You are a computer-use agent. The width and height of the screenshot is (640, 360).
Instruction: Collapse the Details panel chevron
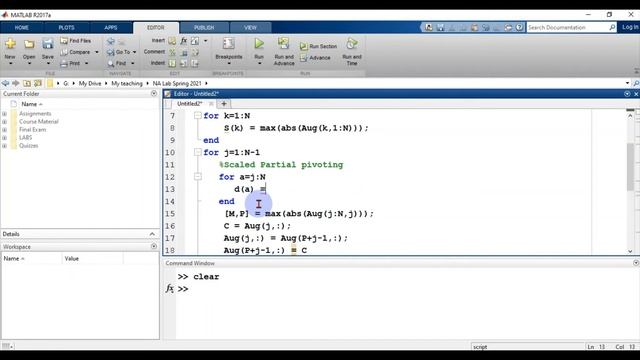152,234
